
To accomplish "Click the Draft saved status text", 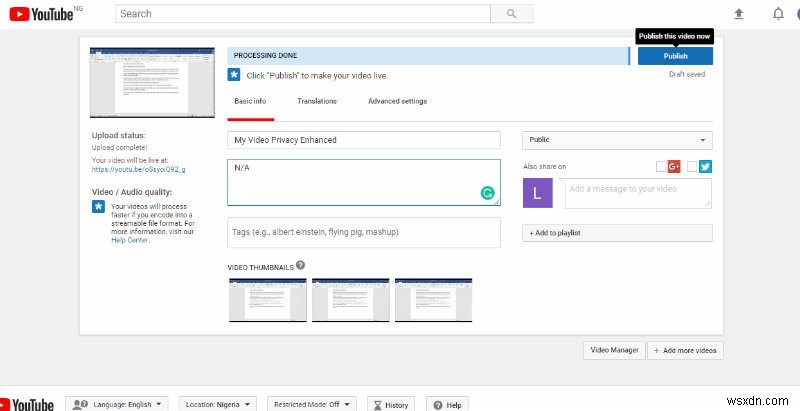I will (x=687, y=74).
